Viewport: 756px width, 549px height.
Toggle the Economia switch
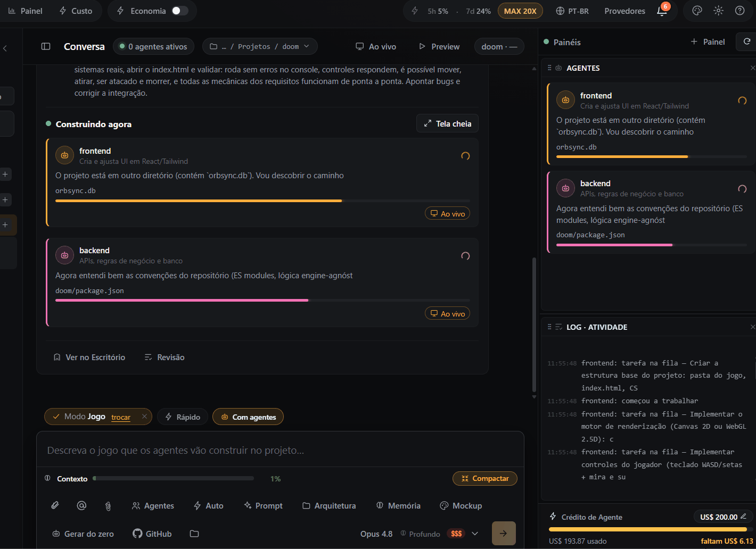[x=180, y=11]
